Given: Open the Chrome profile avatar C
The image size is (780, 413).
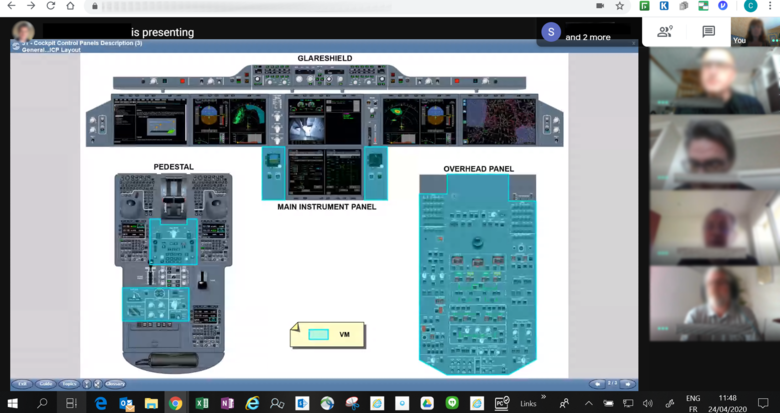Looking at the screenshot, I should pos(750,6).
